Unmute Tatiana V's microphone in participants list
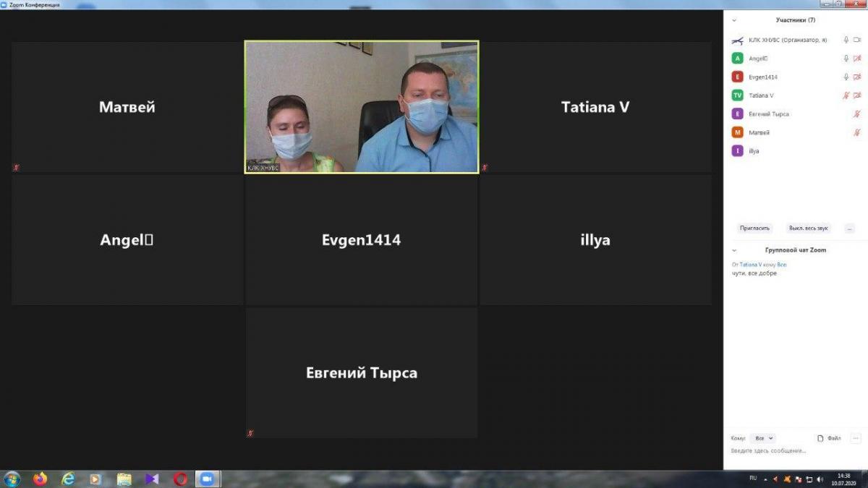The image size is (868, 488). 846,95
